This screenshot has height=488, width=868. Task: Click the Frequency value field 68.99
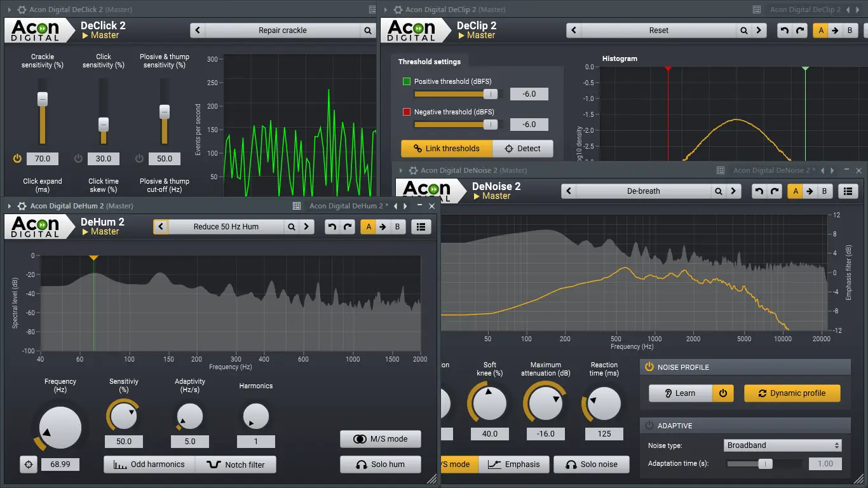point(60,464)
